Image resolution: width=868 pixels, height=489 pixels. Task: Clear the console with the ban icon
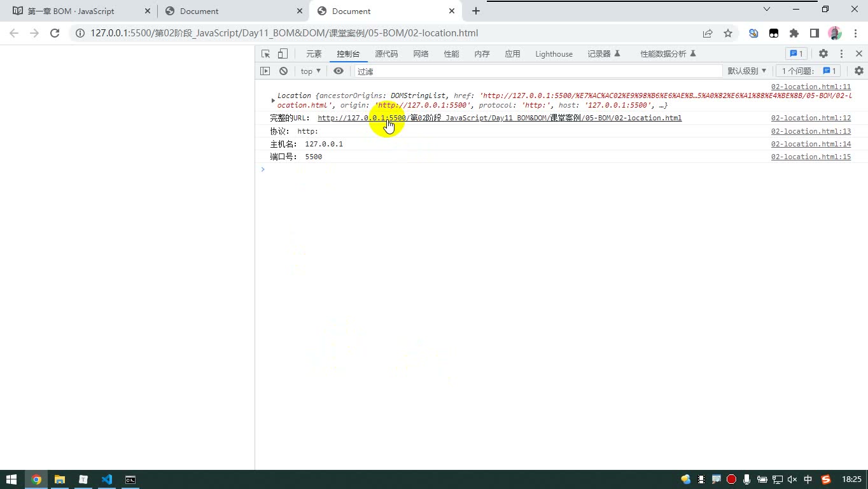(283, 71)
